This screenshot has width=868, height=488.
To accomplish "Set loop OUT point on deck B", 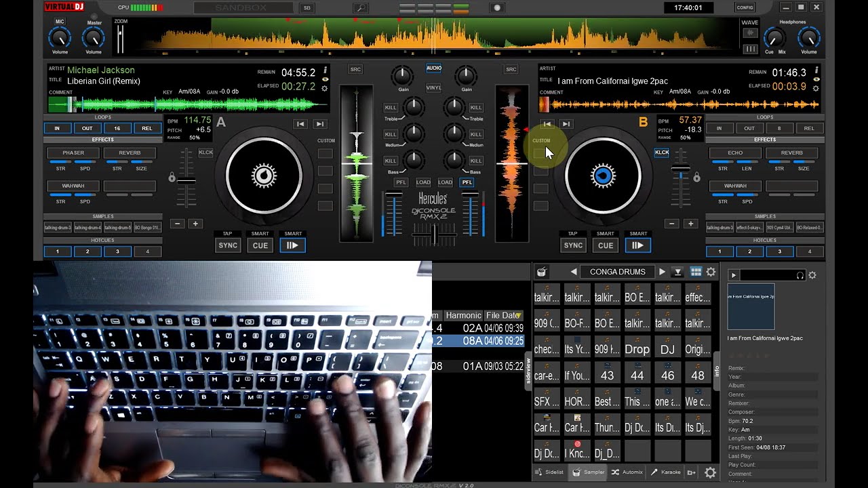I will click(749, 128).
